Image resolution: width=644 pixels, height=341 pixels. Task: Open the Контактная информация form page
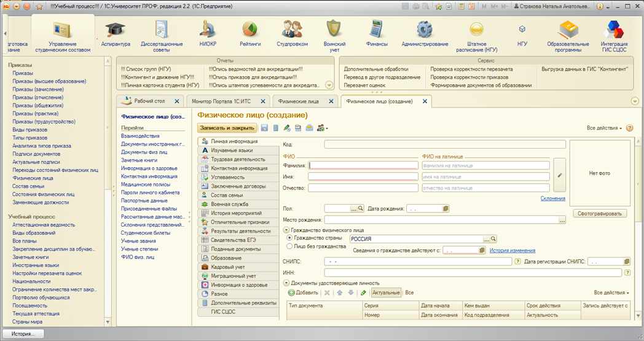click(x=239, y=168)
